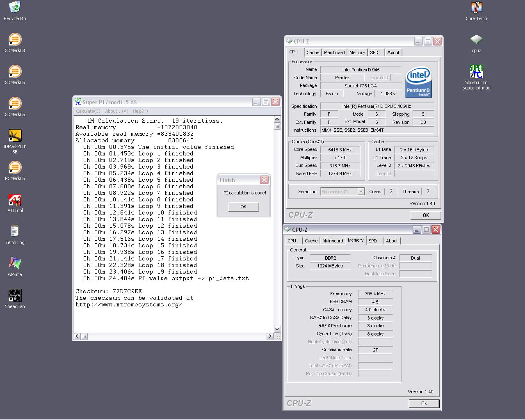
Task: Click the Super PI vertical scrollbar up arrow
Action: [x=277, y=119]
